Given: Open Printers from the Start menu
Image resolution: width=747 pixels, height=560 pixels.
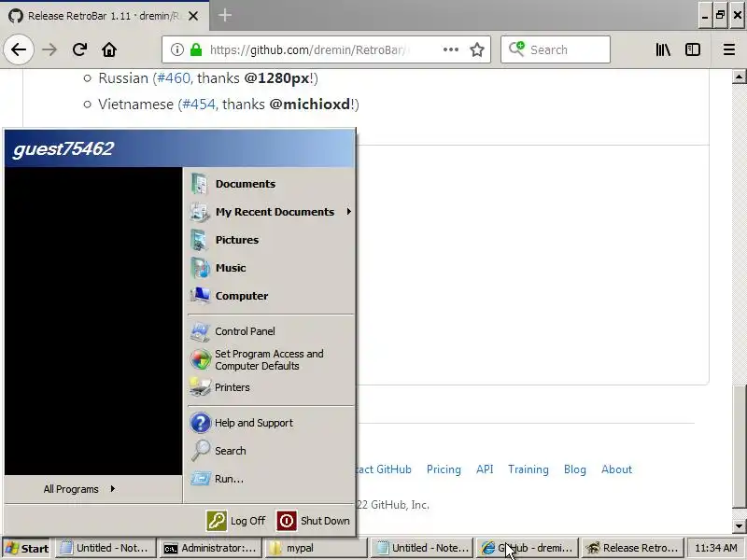Looking at the screenshot, I should [270, 387].
